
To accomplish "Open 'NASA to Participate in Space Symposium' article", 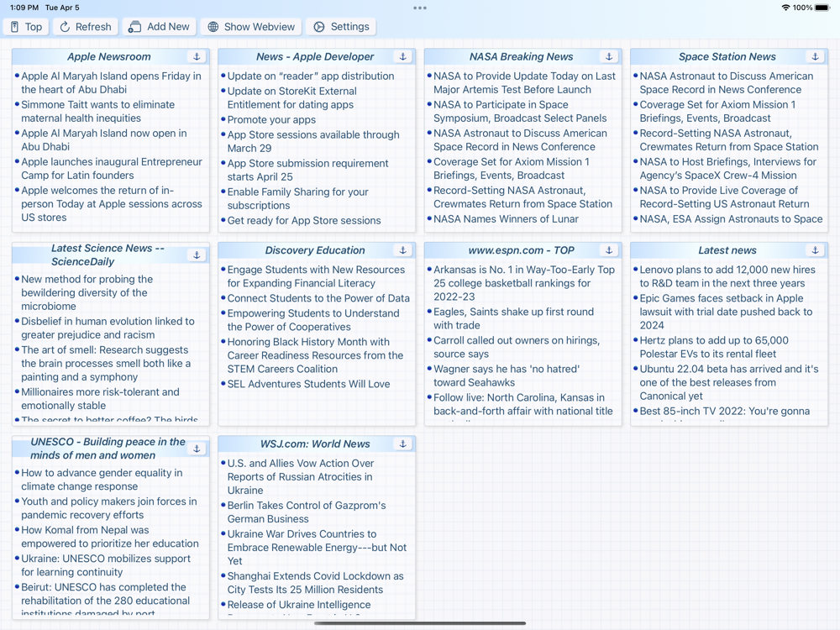I will tap(520, 112).
